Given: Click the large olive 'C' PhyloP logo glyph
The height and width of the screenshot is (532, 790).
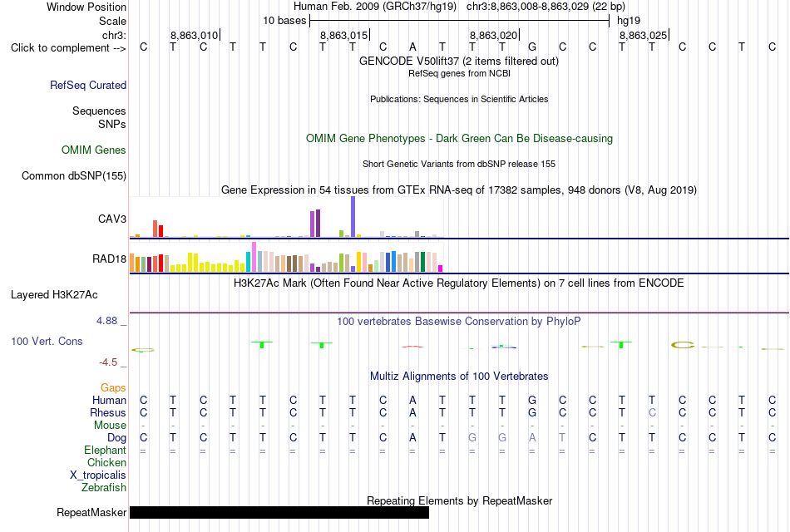Looking at the screenshot, I should click(683, 345).
